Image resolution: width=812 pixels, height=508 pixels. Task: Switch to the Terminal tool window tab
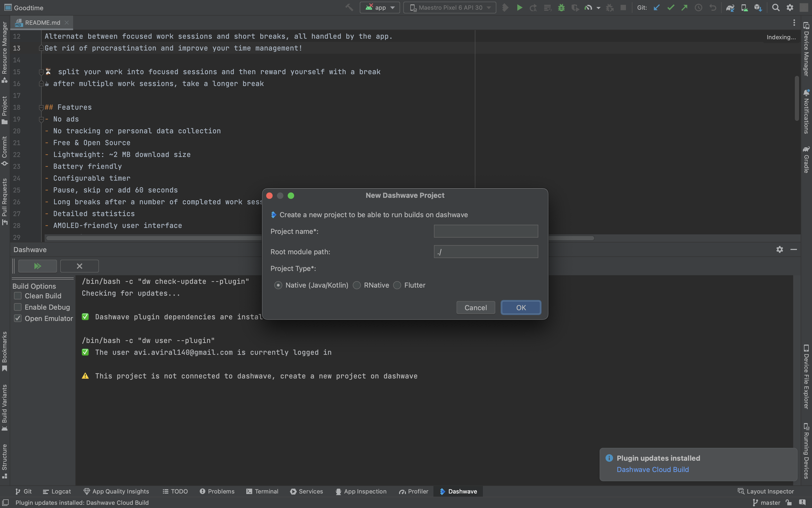coord(262,491)
